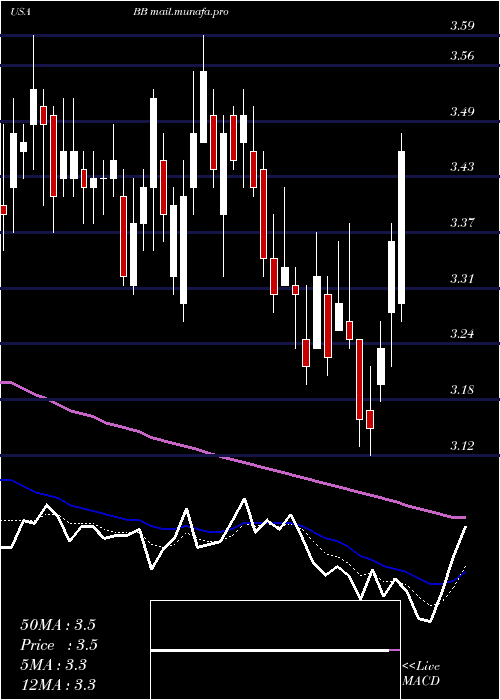500x700 pixels.
Task: Click the 3.59 price level label
Action: tap(462, 25)
